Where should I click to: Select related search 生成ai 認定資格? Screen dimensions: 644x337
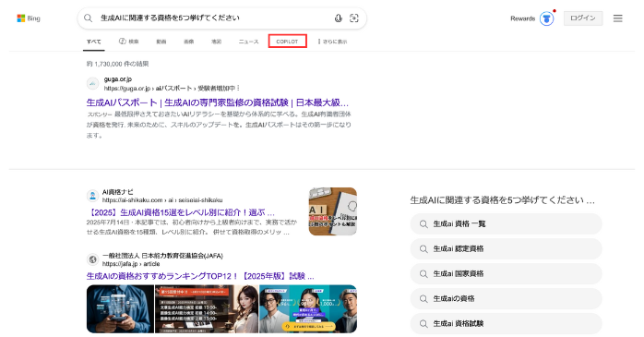coord(506,249)
